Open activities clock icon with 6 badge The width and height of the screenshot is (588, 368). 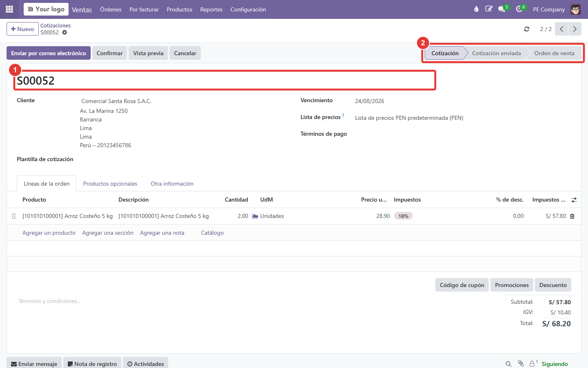coord(519,9)
